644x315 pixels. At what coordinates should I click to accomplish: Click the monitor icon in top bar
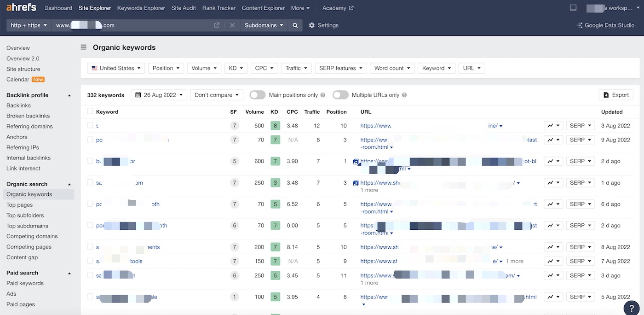point(573,8)
